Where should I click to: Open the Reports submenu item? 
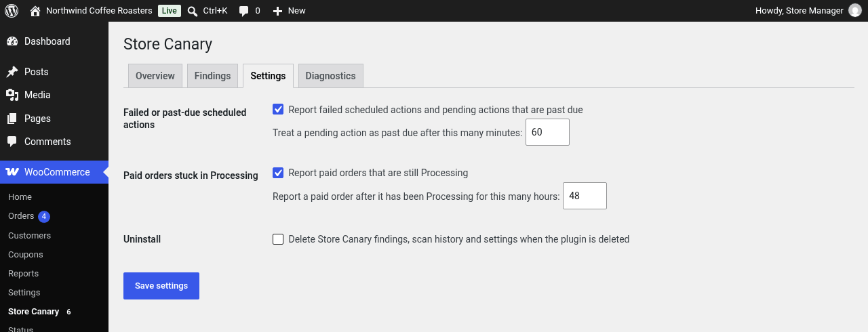pos(24,274)
